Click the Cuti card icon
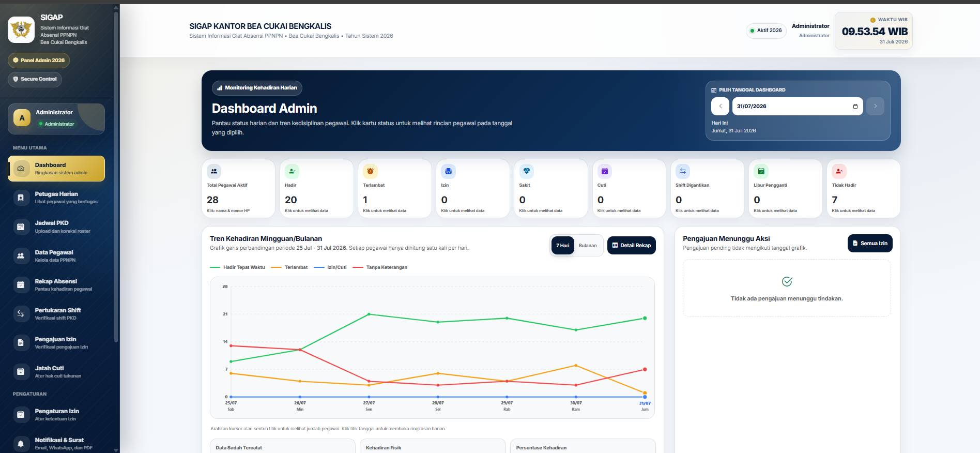Screen dimensions: 980x453 605,171
